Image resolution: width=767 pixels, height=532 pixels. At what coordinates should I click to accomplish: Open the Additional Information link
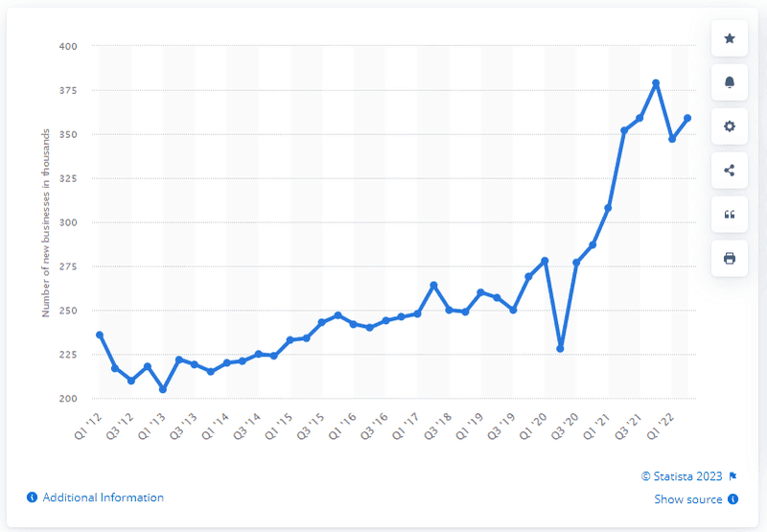[x=104, y=497]
